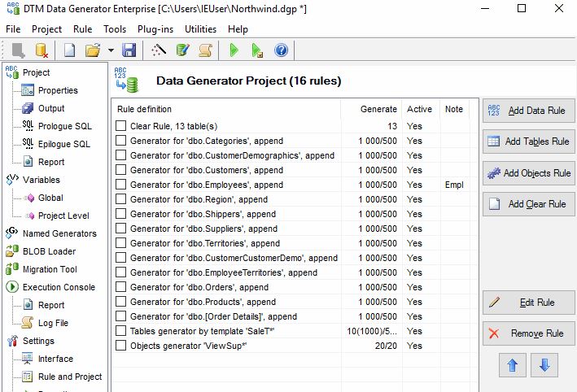Open the Rule menu
Screen dimensions: 577x392
[x=83, y=29]
